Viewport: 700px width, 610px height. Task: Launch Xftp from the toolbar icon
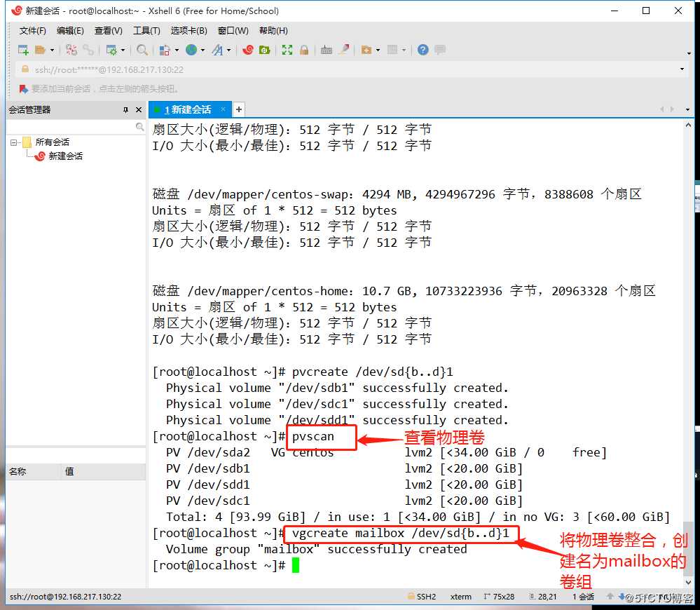[x=264, y=50]
